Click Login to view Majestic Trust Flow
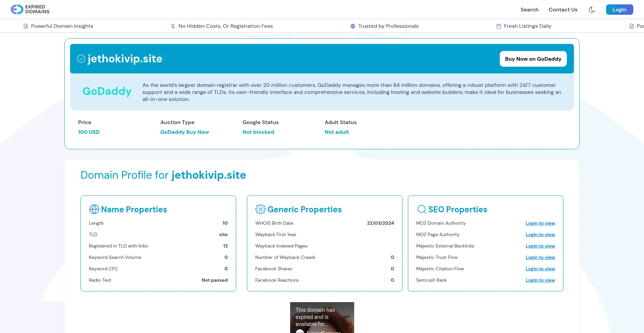This screenshot has height=333, width=644. (540, 257)
